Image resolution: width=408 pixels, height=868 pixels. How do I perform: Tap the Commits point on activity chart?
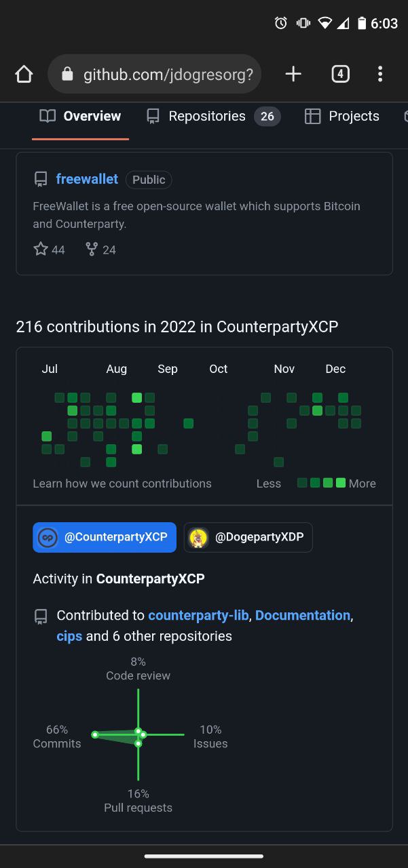click(x=95, y=734)
